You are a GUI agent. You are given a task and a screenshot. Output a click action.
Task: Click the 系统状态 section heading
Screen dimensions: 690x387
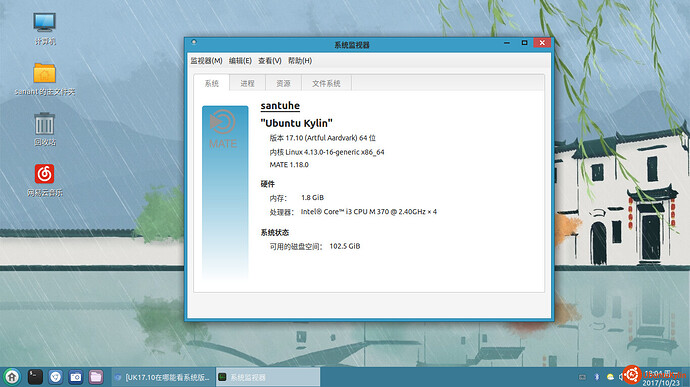(275, 232)
